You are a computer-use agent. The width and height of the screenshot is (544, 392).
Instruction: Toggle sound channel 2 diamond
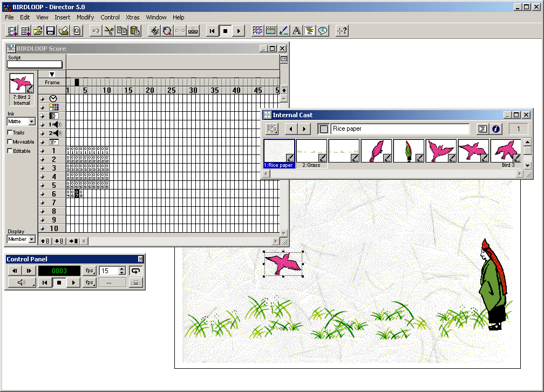click(x=42, y=133)
